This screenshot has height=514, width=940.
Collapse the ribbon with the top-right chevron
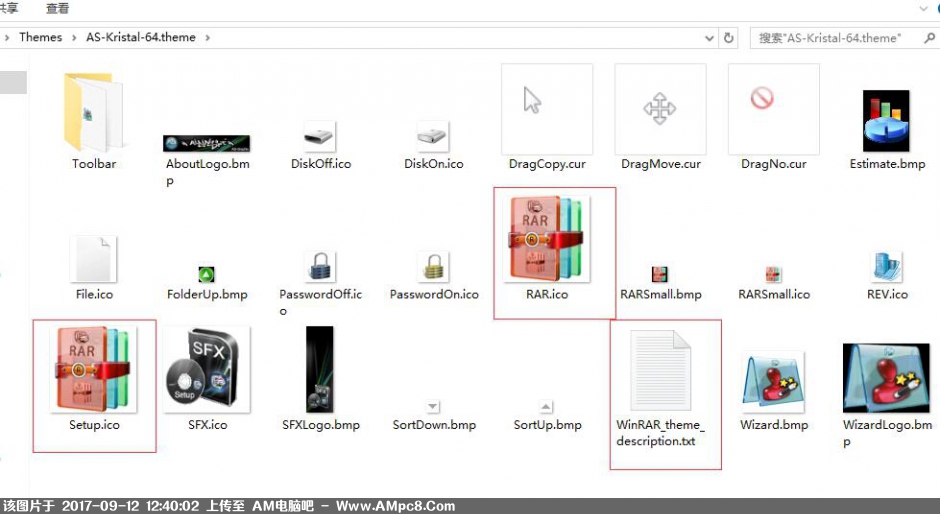pos(924,8)
